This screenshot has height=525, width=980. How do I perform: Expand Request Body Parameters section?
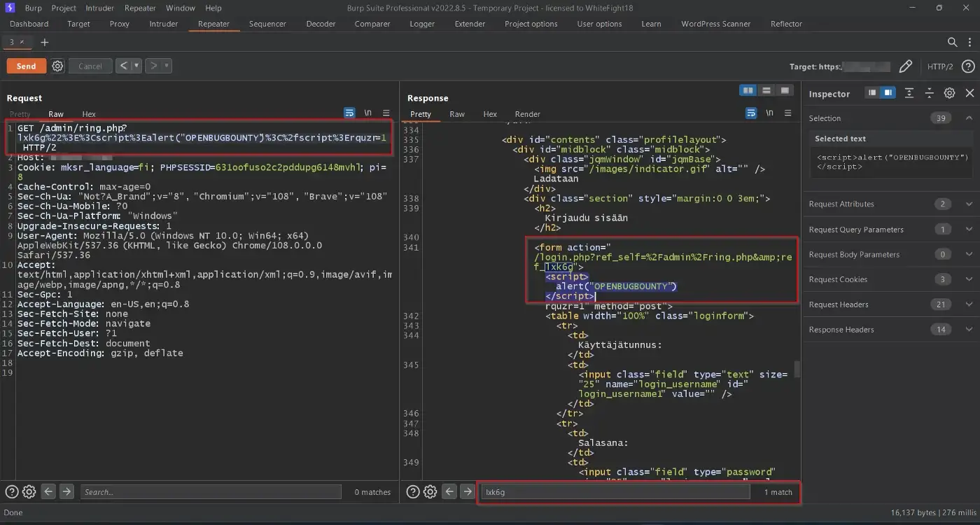969,254
